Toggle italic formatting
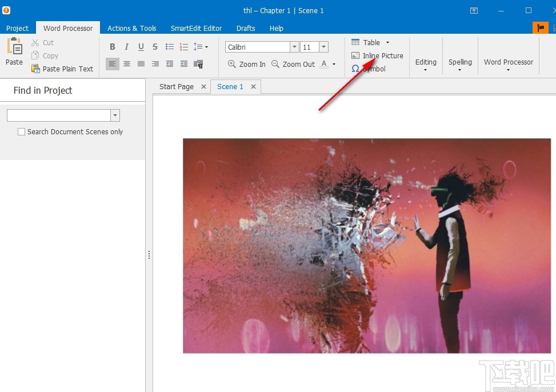Screen dimensions: 556x392 click(x=126, y=46)
